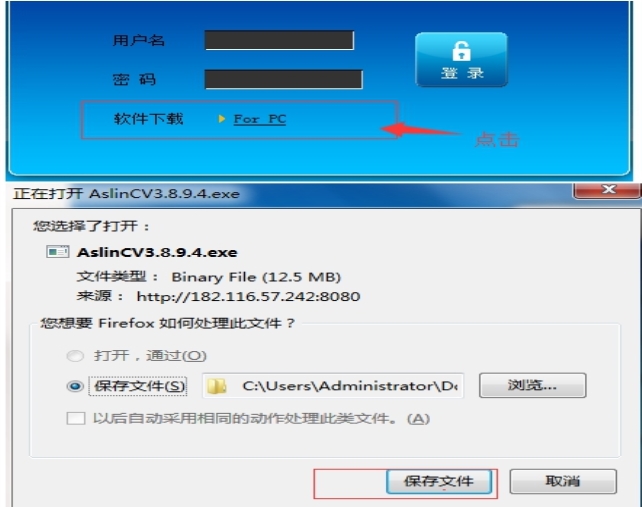Viewport: 642px width, 507px height.
Task: Close the 正在打开 AslinCV3.8.9.4.exe dialog
Action: pos(608,190)
